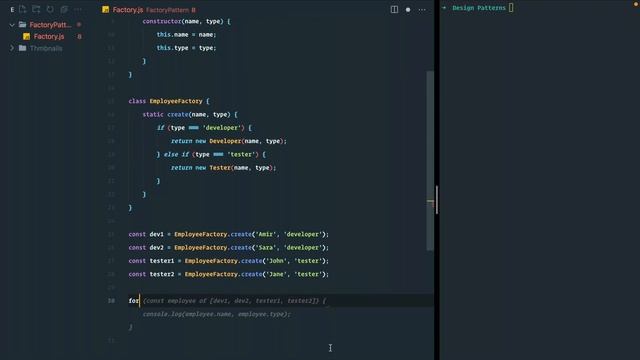Image resolution: width=640 pixels, height=360 pixels.
Task: Click the Design Patterns terminal prompt
Action: click(479, 8)
